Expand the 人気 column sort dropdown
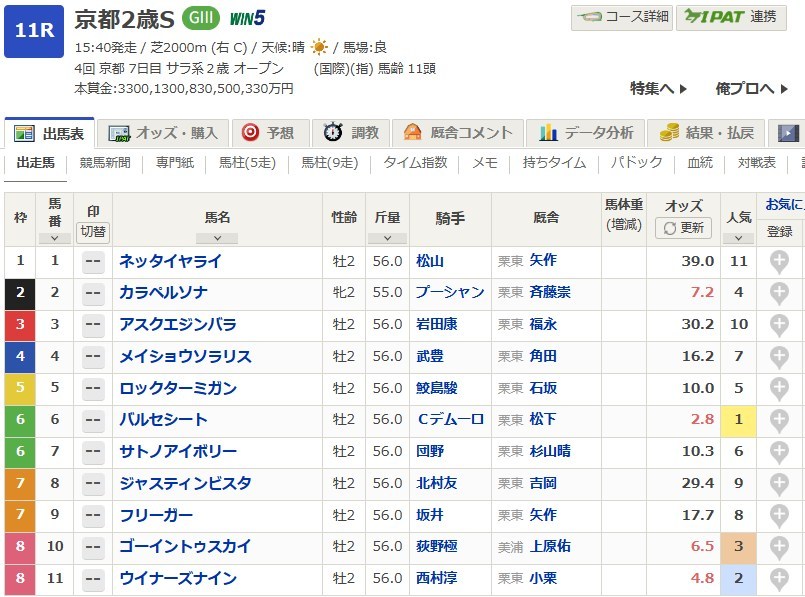Screen dimensions: 805x597 point(738,238)
